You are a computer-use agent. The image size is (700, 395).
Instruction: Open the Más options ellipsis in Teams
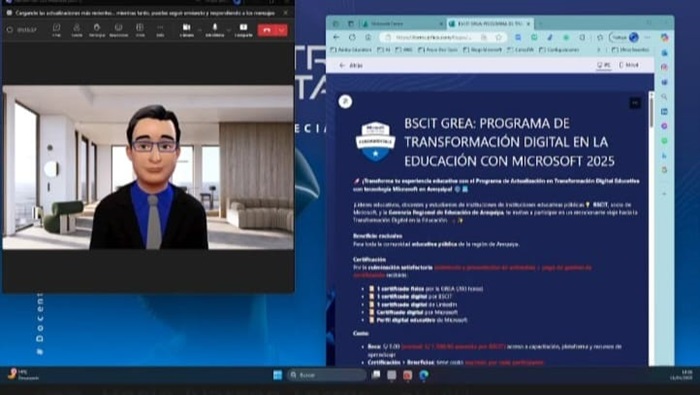point(160,30)
